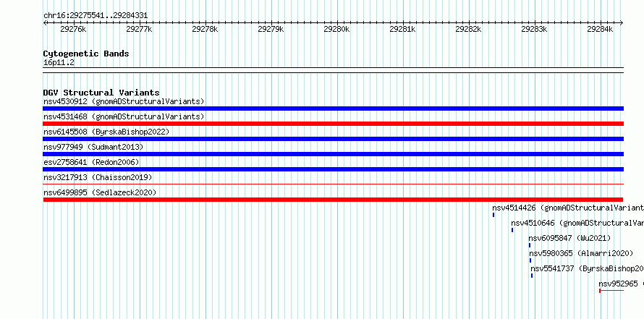Select red bar beneath nsv6499895
The image size is (644, 319).
tap(333, 200)
